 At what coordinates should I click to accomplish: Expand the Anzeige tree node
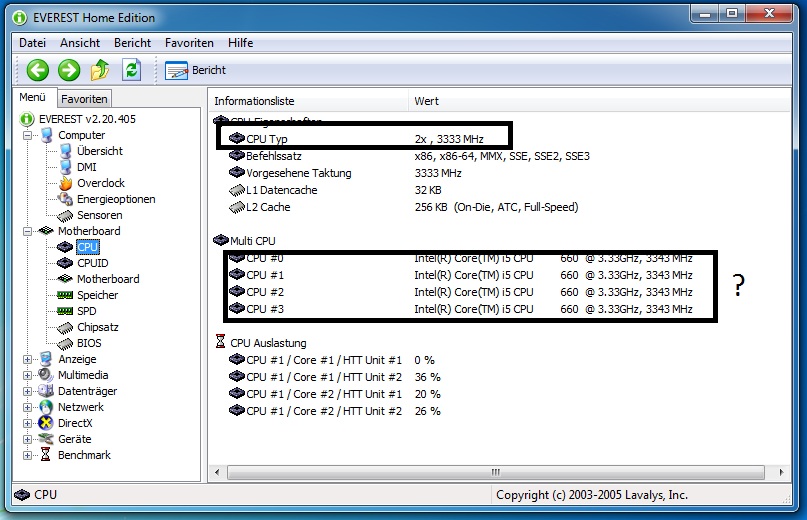[x=28, y=359]
